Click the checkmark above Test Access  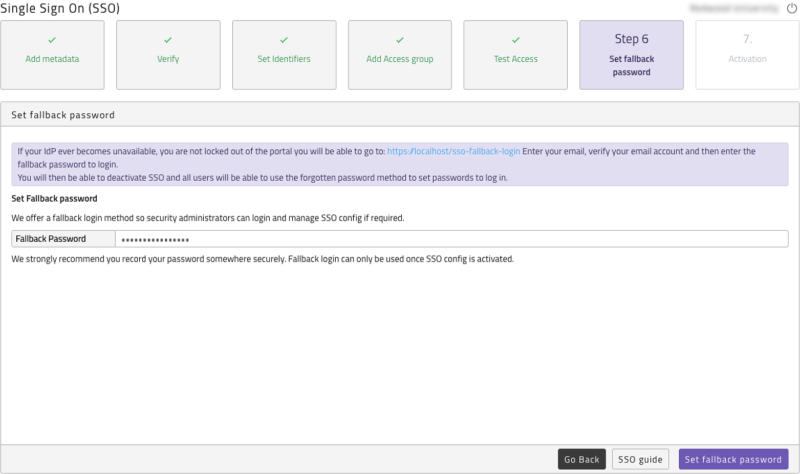point(516,40)
